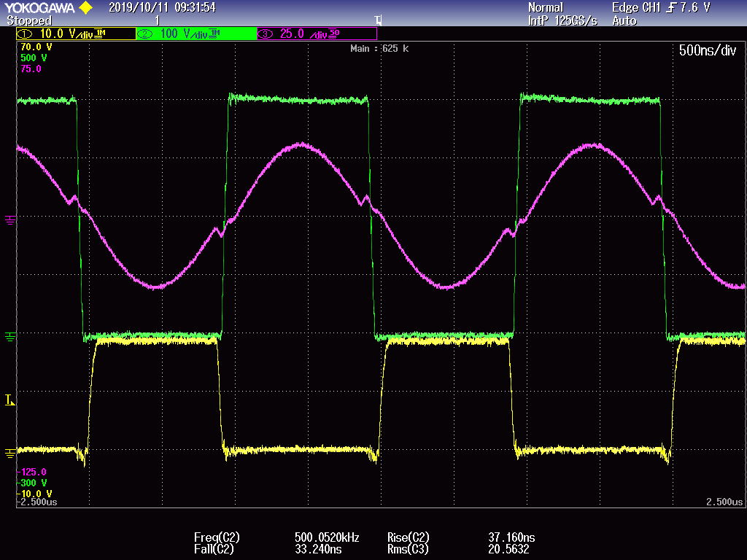The image size is (747, 560).
Task: Click the circled 1 channel number icon
Action: click(25, 34)
